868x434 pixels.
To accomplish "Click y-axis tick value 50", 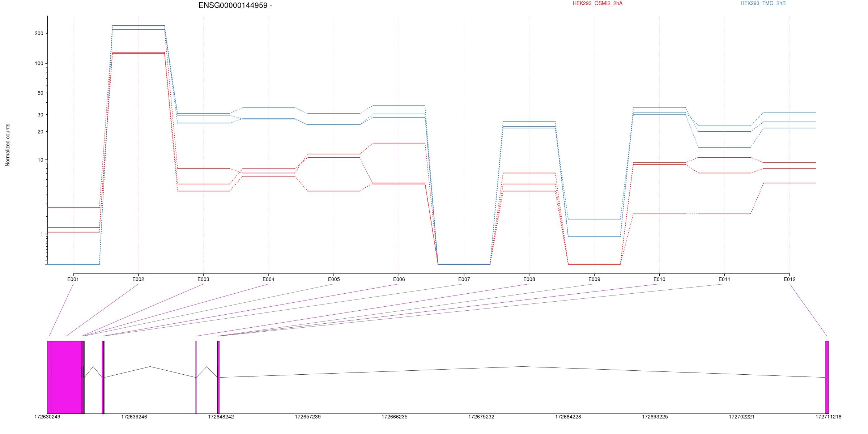I will pyautogui.click(x=40, y=93).
